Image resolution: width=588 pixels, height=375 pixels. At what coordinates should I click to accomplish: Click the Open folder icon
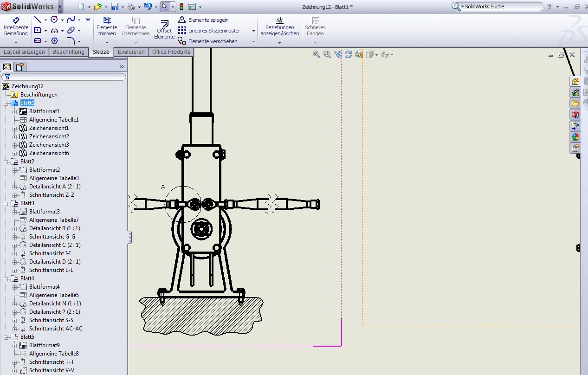click(x=97, y=6)
